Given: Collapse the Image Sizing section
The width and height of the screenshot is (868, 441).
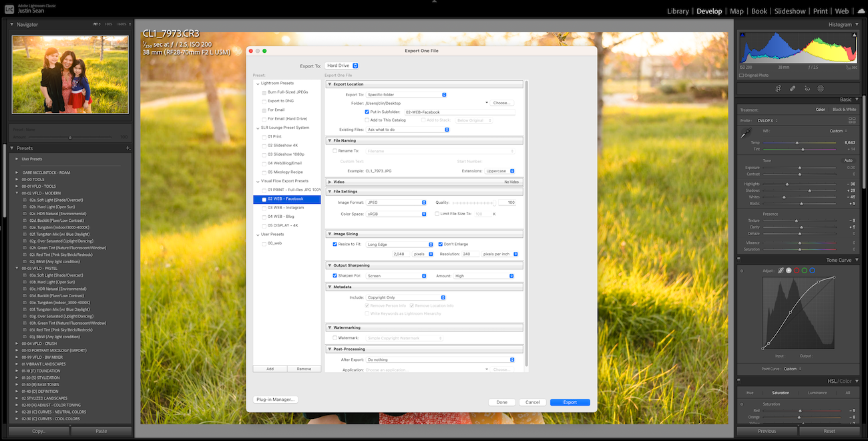Looking at the screenshot, I should [329, 233].
